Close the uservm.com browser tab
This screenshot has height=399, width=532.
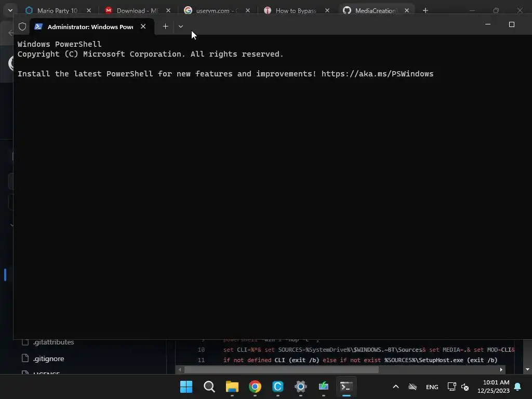[248, 10]
